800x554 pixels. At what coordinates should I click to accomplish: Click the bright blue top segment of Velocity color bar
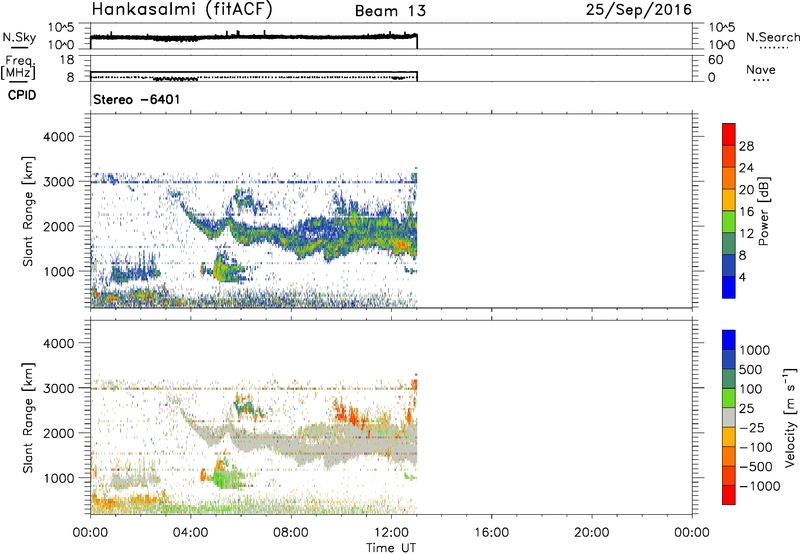pyautogui.click(x=729, y=340)
